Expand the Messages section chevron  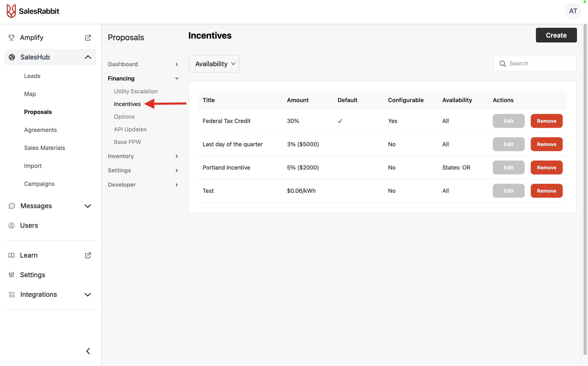[x=88, y=206]
